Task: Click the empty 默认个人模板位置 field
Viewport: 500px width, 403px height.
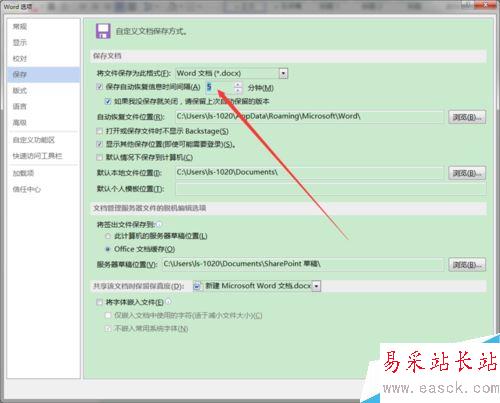Action: tap(330, 189)
